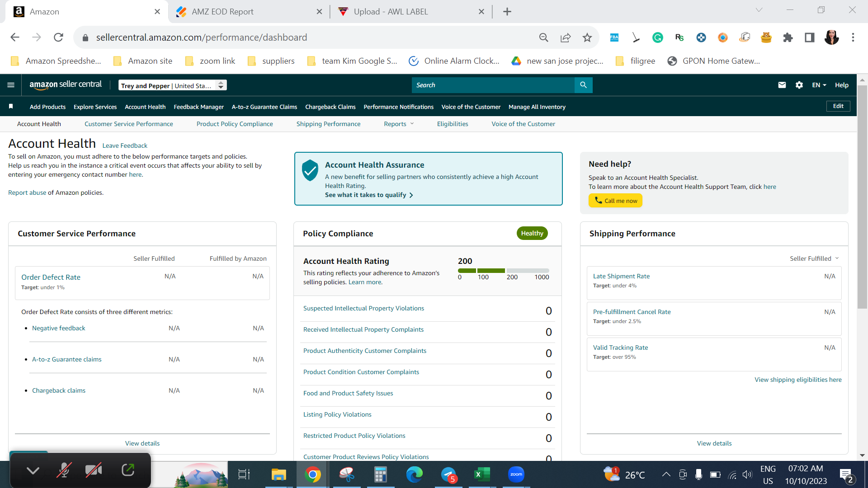
Task: Click the bookmark flag icon in the nav bar
Action: point(11,107)
